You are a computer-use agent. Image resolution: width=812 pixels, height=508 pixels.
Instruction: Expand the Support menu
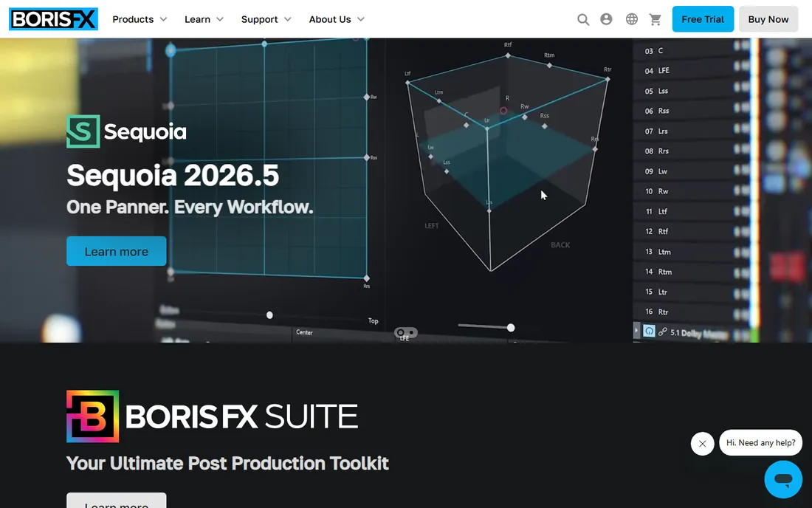tap(266, 19)
